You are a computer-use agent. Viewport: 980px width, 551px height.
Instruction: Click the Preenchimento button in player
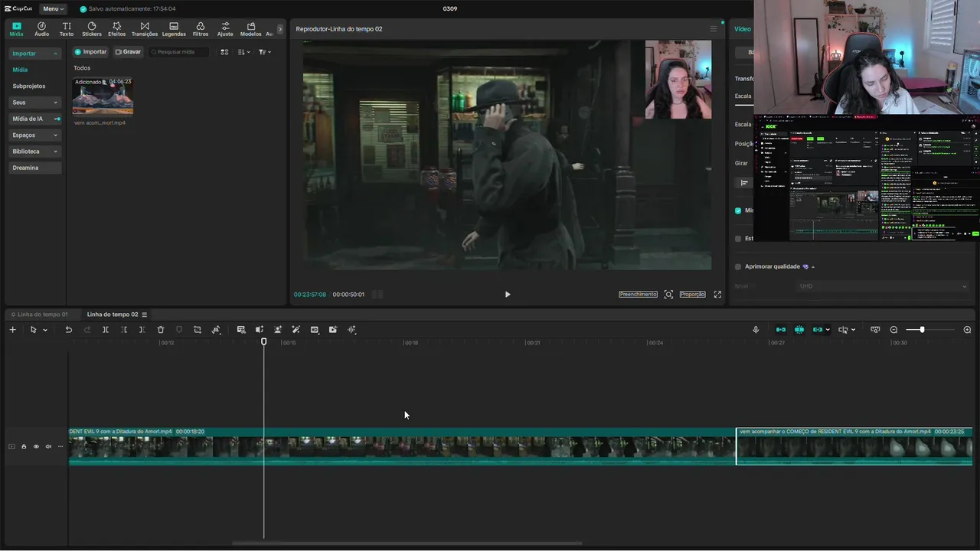click(x=638, y=295)
